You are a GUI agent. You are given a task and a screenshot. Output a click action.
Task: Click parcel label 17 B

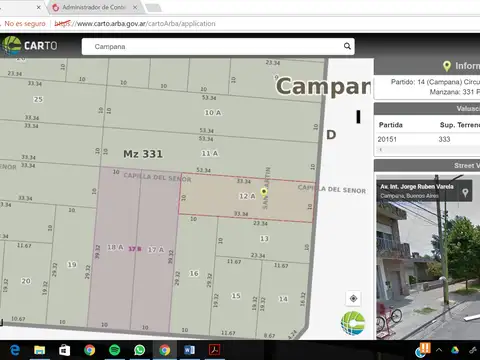[x=135, y=249]
